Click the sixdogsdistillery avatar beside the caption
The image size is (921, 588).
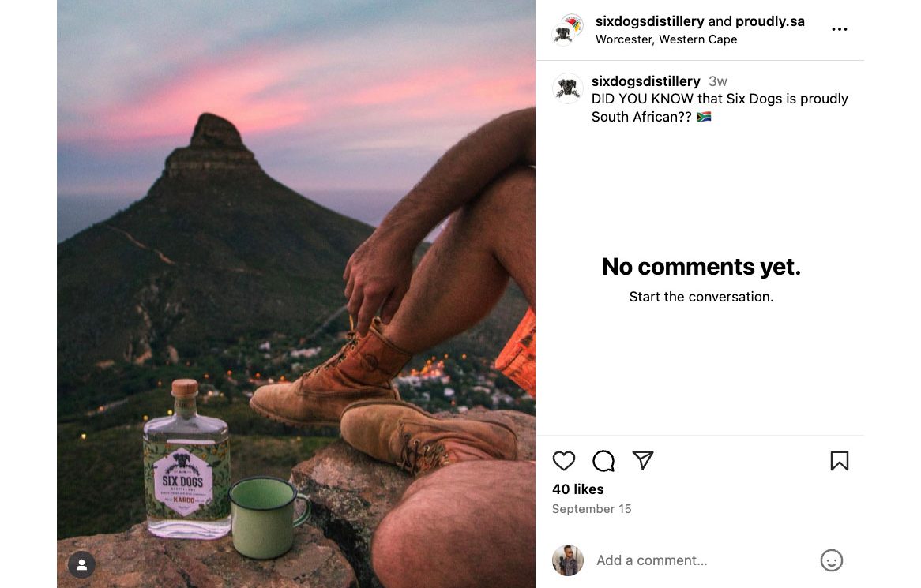(567, 88)
